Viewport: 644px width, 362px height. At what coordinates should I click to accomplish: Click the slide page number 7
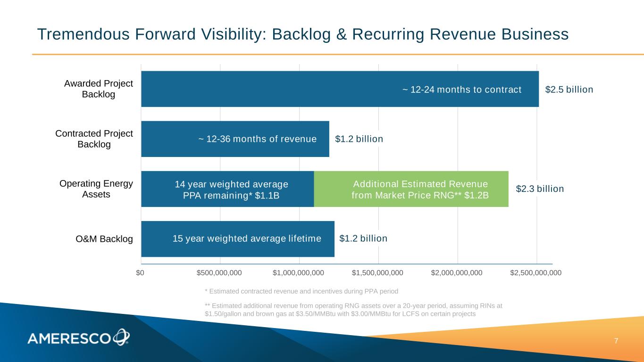tap(629, 341)
